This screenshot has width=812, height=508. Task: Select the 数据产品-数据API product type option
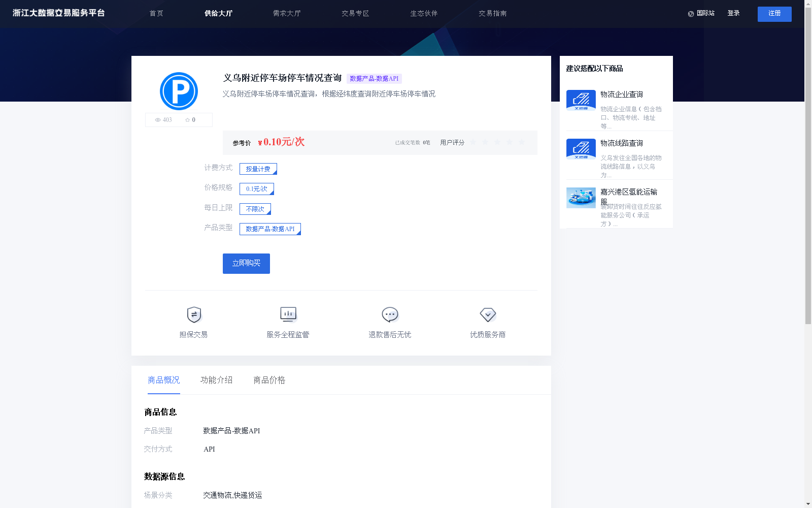click(270, 229)
